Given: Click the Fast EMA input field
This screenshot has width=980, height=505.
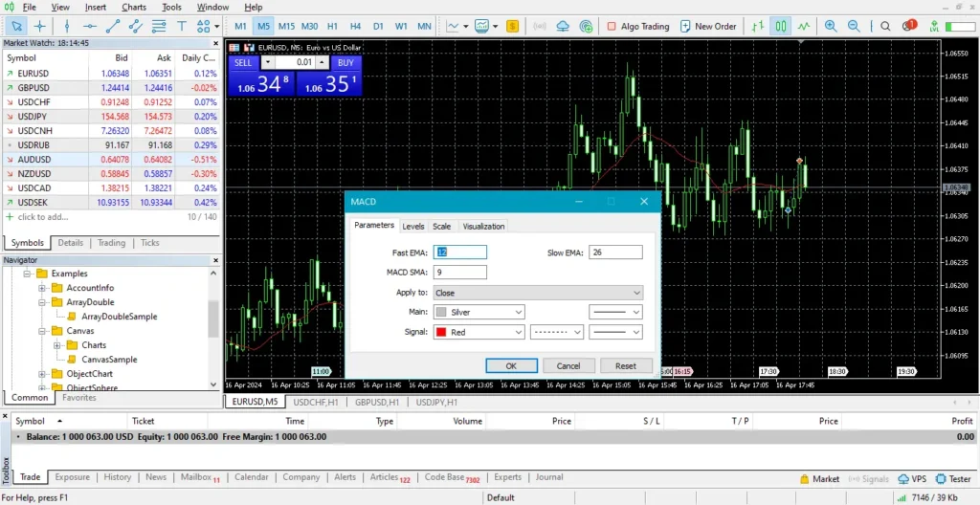Looking at the screenshot, I should click(459, 252).
